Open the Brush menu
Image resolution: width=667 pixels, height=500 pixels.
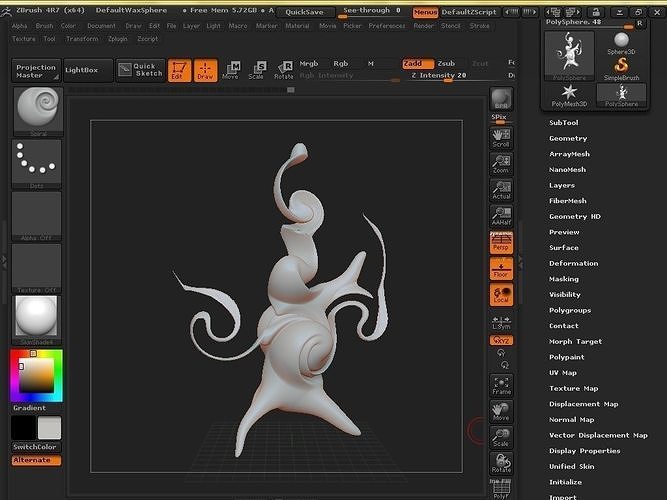coord(44,26)
